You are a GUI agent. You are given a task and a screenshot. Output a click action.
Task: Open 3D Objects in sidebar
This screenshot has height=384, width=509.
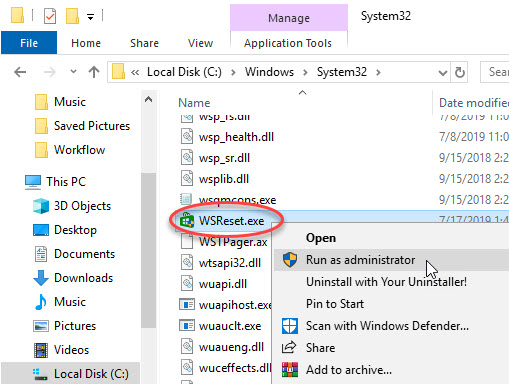(72, 206)
